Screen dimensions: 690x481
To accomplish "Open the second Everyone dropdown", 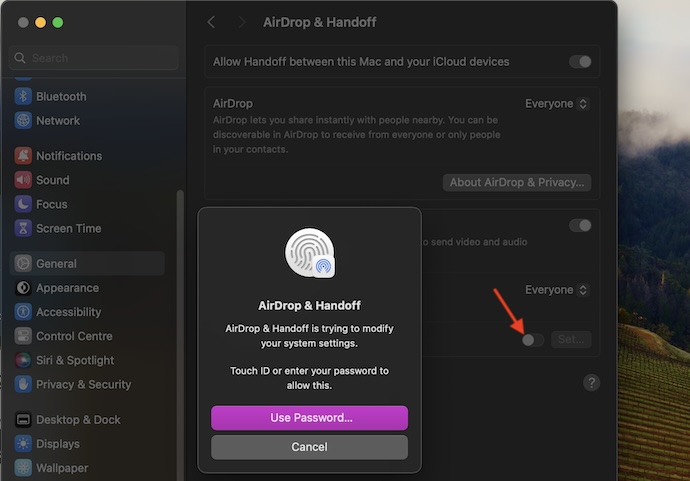I will 556,290.
